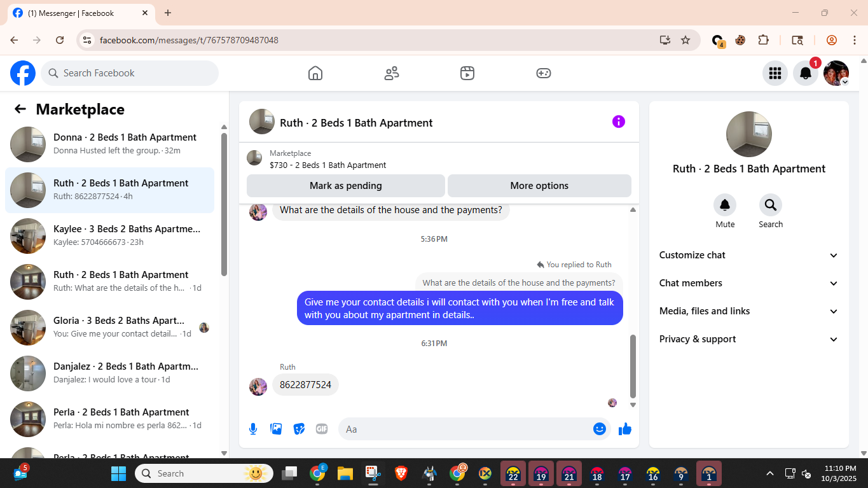
Task: Open the Friends icon in top navigation
Action: pos(392,73)
